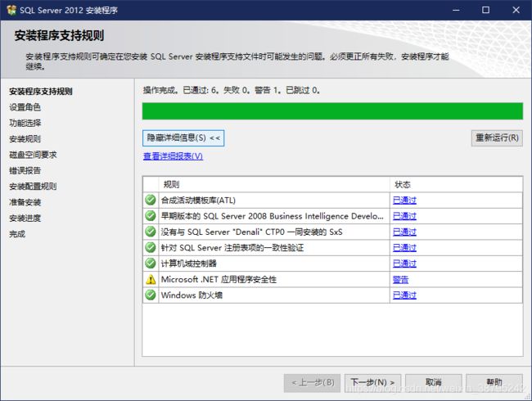Select 安装配置规则 step in sidebar
Image resolution: width=532 pixels, height=401 pixels.
click(33, 187)
